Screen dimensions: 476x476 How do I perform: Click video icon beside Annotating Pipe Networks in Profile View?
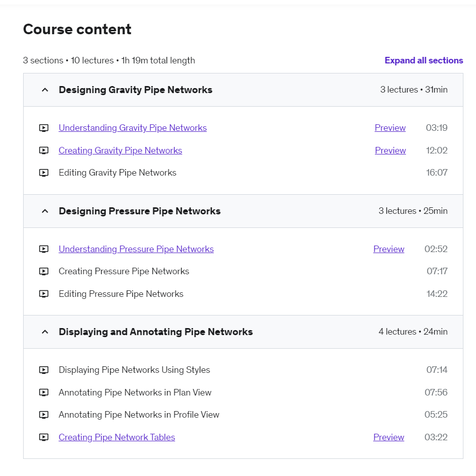[x=44, y=415]
